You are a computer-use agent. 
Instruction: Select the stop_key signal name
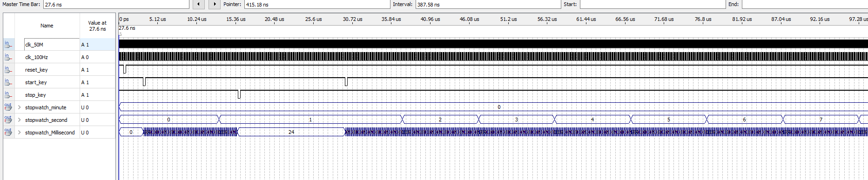pos(35,95)
